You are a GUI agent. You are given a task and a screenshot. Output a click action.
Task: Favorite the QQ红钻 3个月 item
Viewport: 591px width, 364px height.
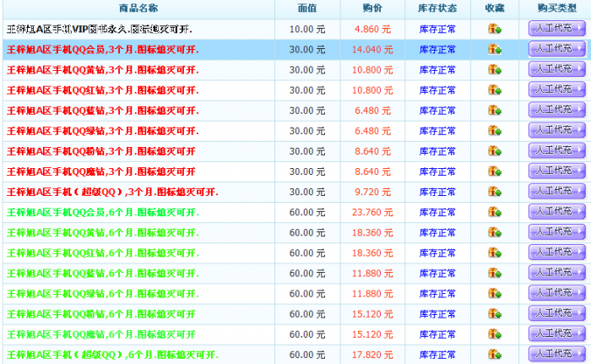coord(495,90)
